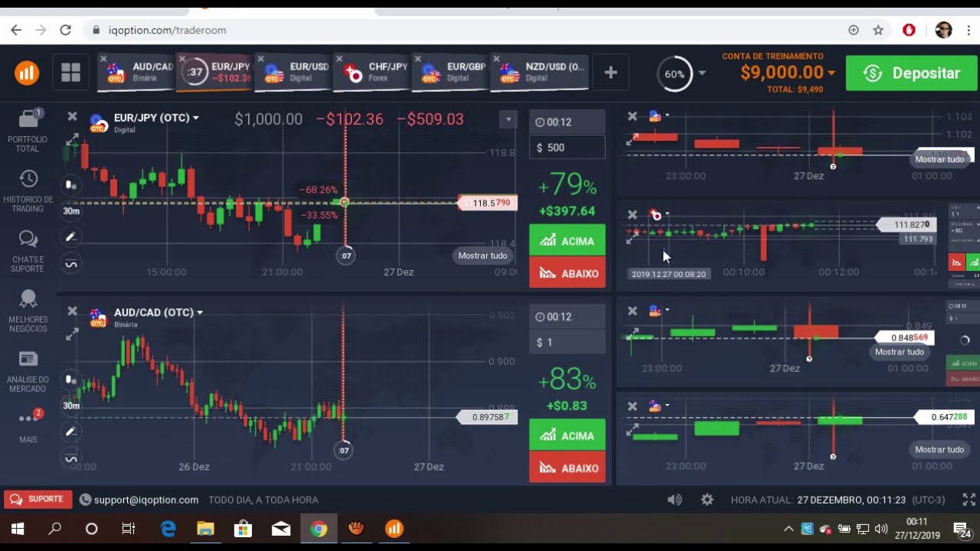The width and height of the screenshot is (980, 551).
Task: Open small dropdown next to -$509.03
Action: (508, 119)
